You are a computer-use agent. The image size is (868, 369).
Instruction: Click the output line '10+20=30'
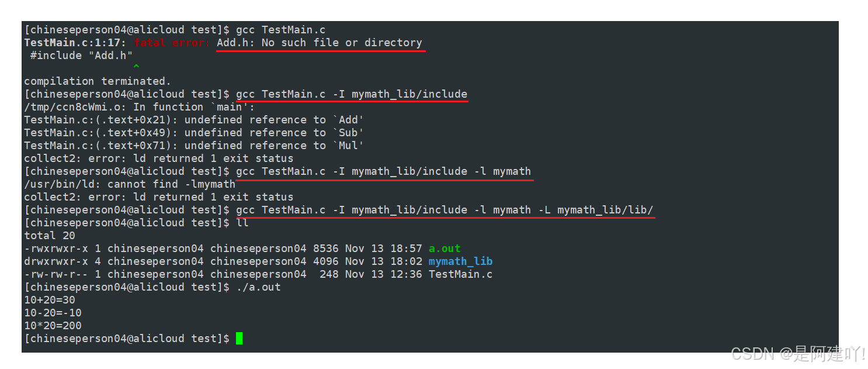pos(50,300)
